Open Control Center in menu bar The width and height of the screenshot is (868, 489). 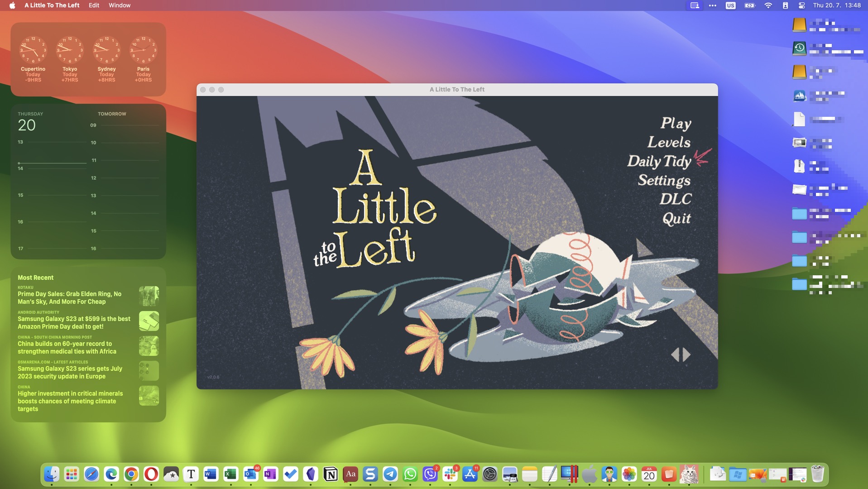tap(802, 5)
